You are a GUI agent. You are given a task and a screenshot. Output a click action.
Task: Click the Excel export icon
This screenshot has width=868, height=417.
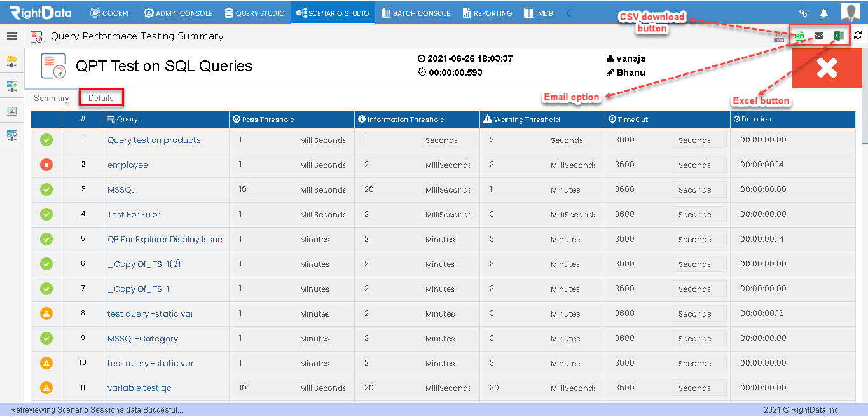(839, 36)
